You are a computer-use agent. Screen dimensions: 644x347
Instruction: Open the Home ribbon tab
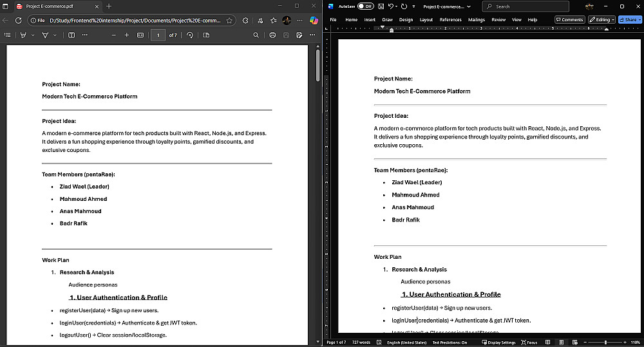pos(351,20)
